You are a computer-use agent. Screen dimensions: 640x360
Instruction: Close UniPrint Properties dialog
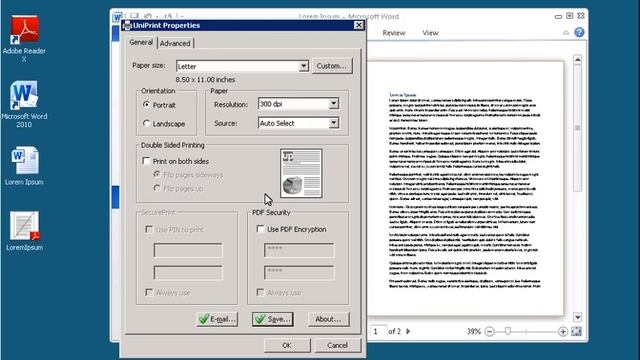358,25
